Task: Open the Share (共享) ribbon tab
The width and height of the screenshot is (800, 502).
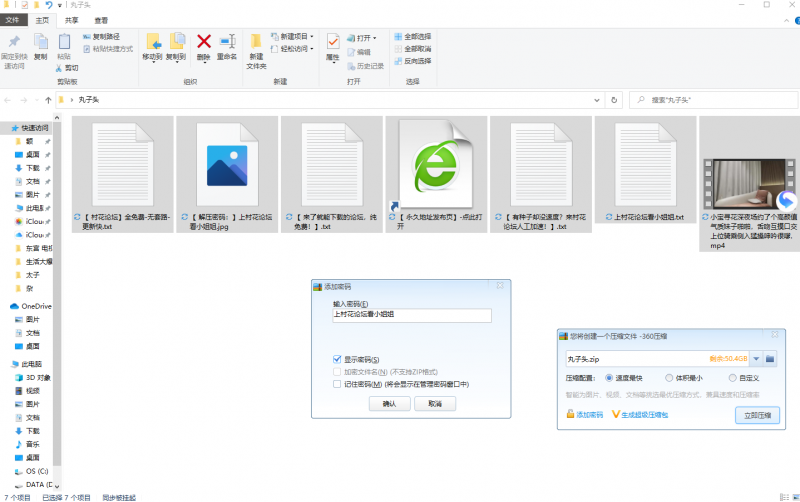Action: click(x=72, y=19)
